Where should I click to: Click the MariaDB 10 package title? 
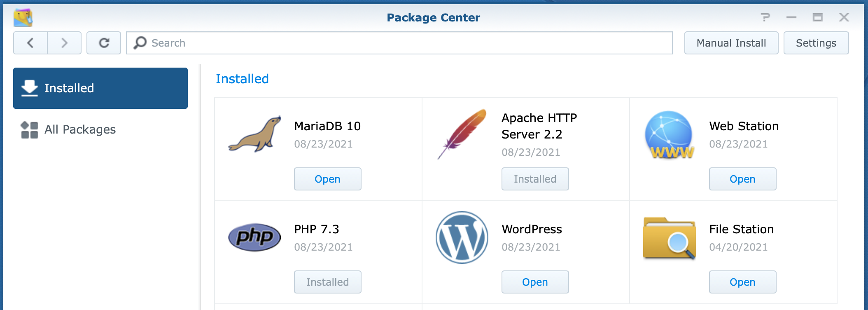[x=327, y=126]
